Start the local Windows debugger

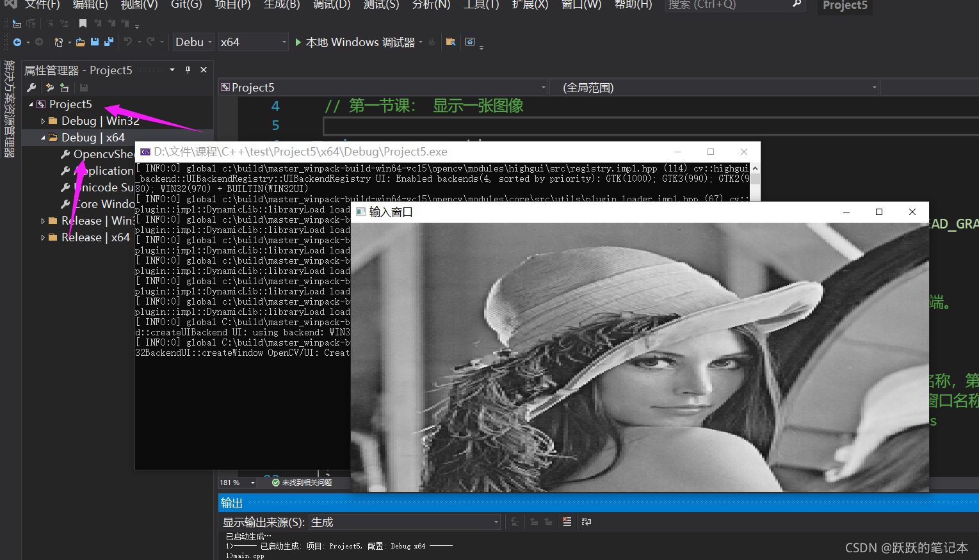coord(355,42)
